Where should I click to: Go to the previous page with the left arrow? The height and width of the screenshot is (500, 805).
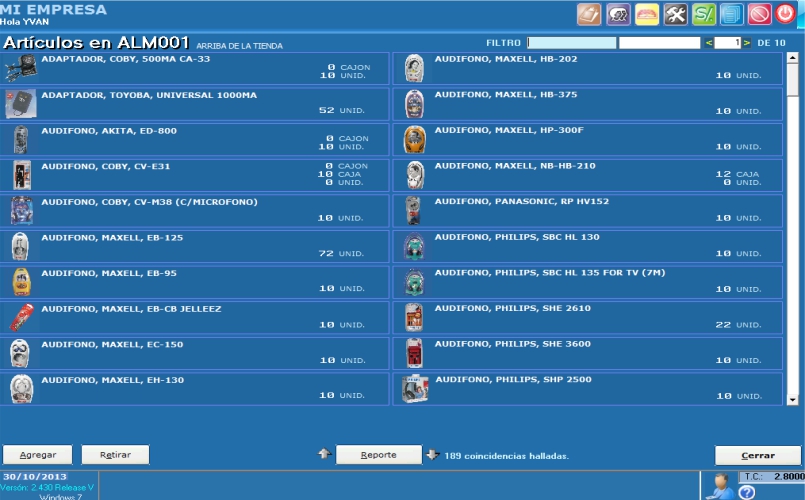pos(709,43)
